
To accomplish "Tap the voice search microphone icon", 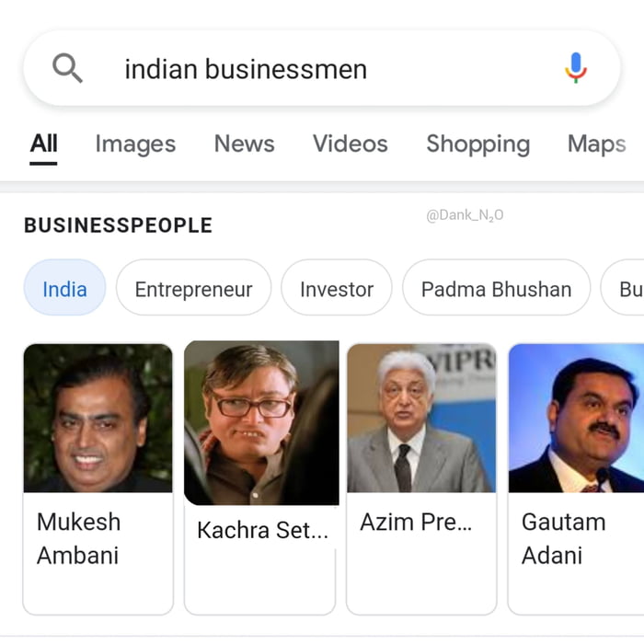I will coord(576,68).
